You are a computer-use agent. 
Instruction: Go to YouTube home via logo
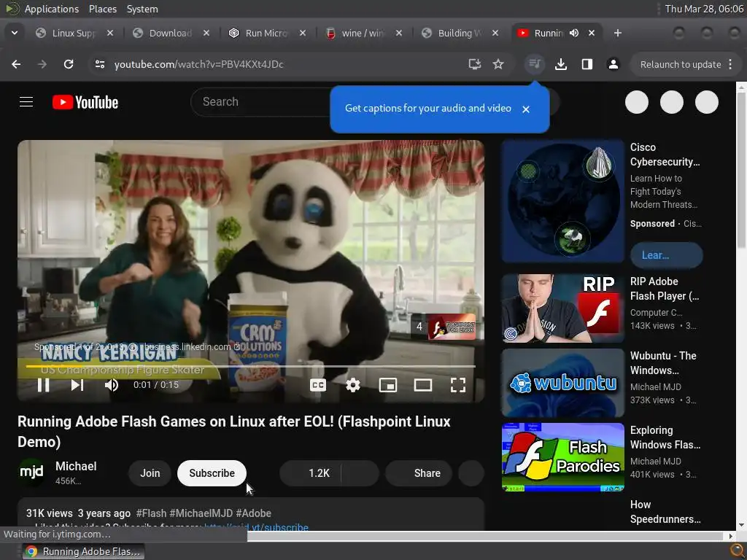(85, 102)
